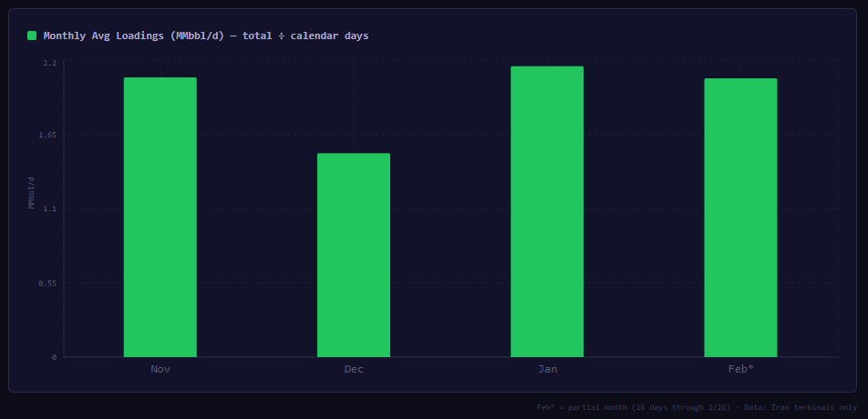Screen dimensions: 868x419
Task: Click the Feb* x-axis label
Action: click(x=740, y=369)
